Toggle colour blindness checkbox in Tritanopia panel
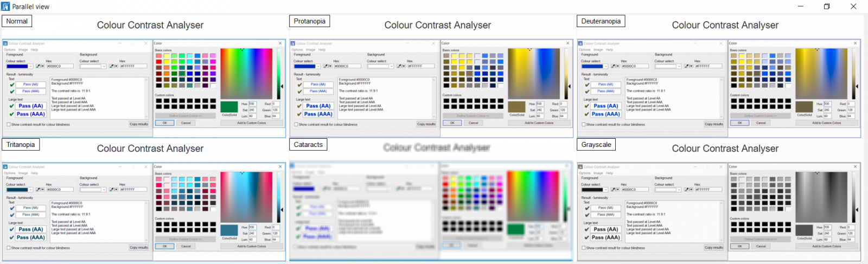868x264 pixels. coord(9,248)
